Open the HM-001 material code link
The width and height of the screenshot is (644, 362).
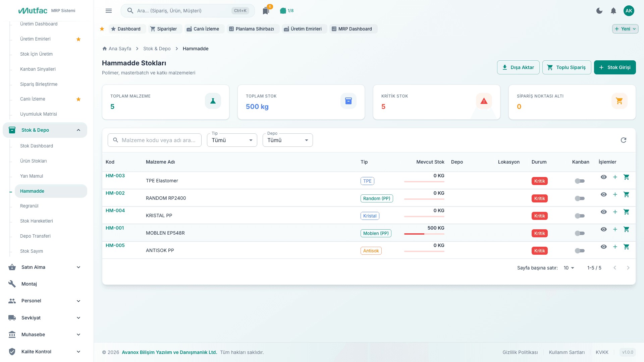click(x=115, y=228)
